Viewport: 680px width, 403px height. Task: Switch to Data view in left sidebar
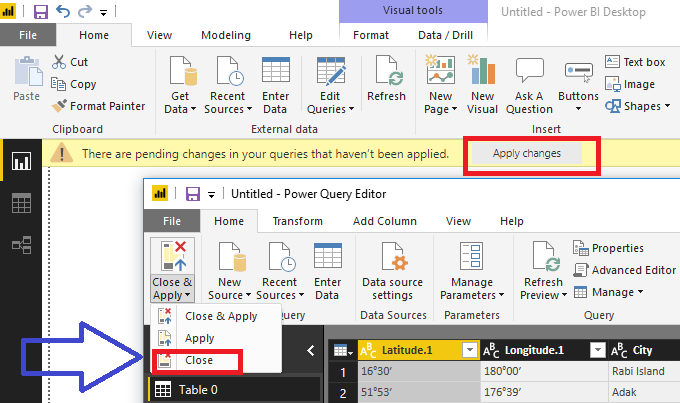point(21,203)
